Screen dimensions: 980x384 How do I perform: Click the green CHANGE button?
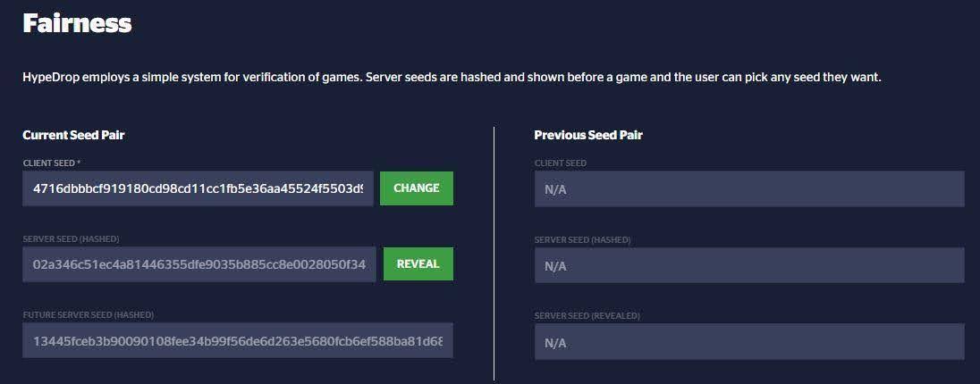[x=416, y=188]
